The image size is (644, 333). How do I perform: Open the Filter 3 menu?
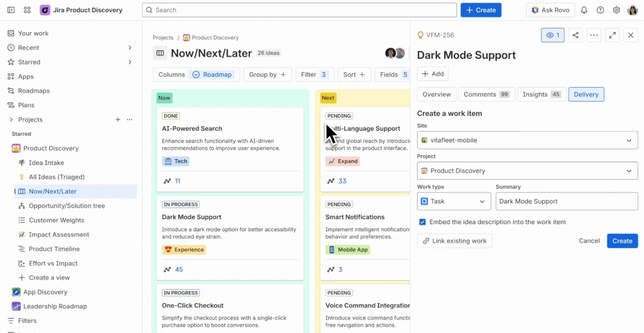[x=315, y=75]
